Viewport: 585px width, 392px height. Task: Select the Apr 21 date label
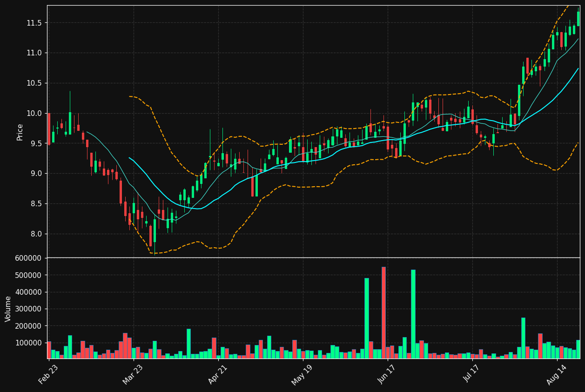218,374
